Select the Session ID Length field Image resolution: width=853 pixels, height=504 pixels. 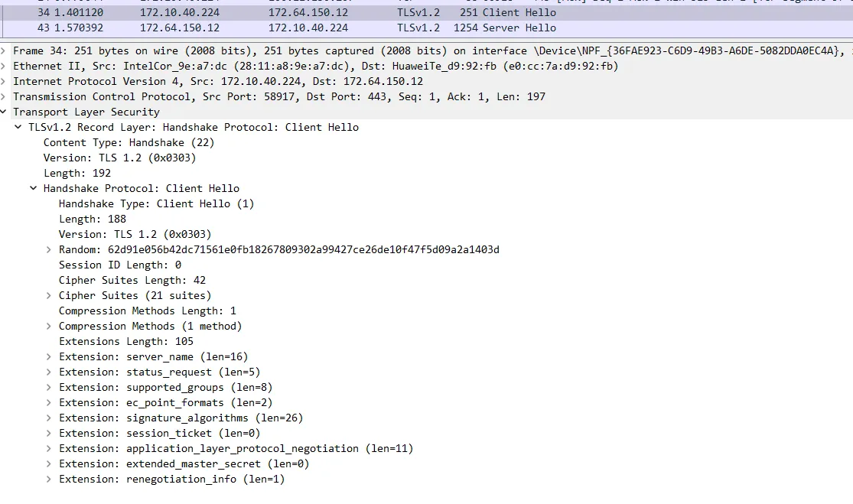(120, 265)
